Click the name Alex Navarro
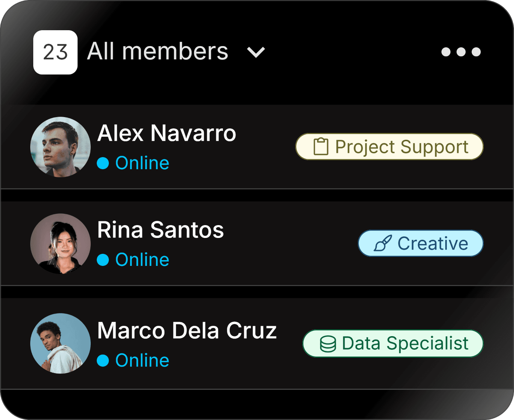This screenshot has width=514, height=420. 167,133
